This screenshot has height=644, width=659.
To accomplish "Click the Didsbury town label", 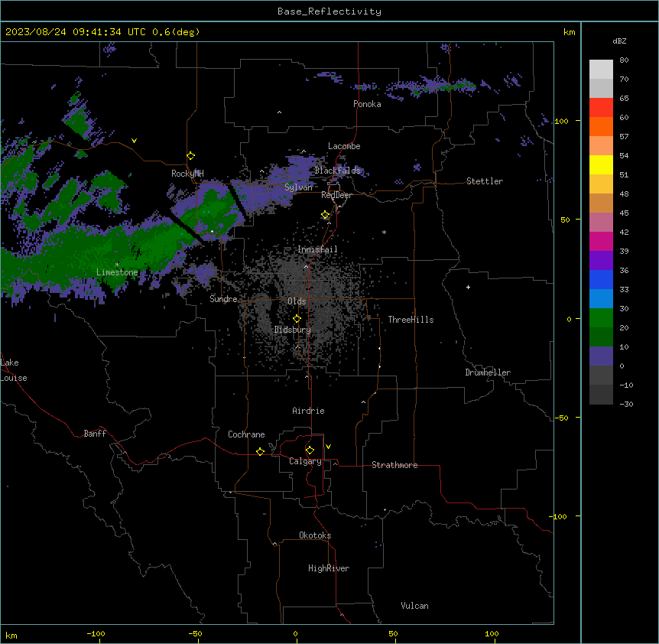I will pos(293,330).
